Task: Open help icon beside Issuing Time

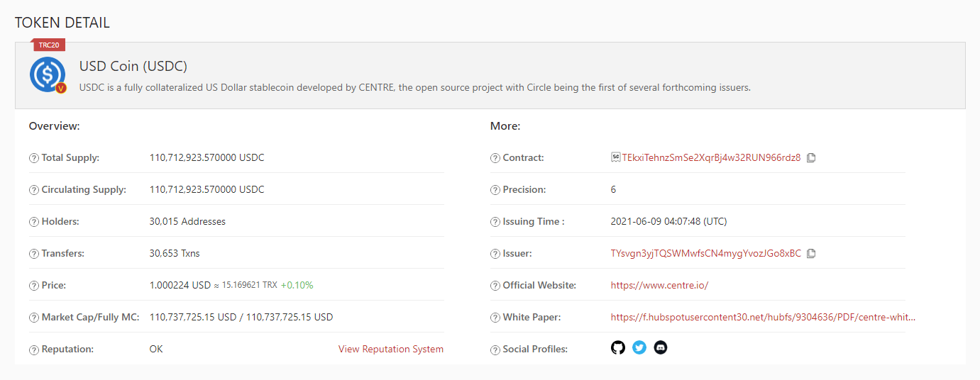Action: pyautogui.click(x=495, y=222)
